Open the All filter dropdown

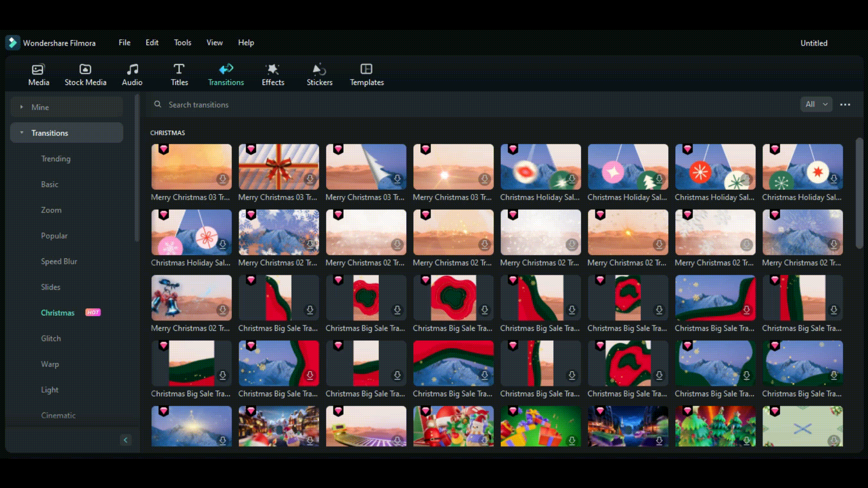coord(816,104)
